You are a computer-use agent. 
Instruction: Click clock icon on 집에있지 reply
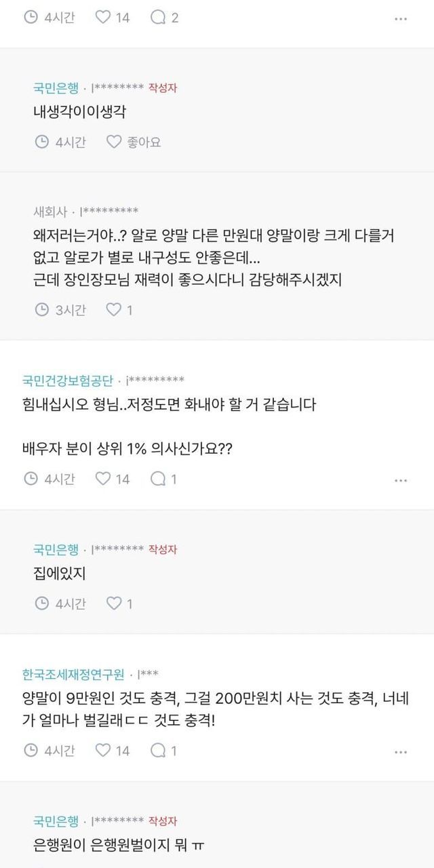41,604
